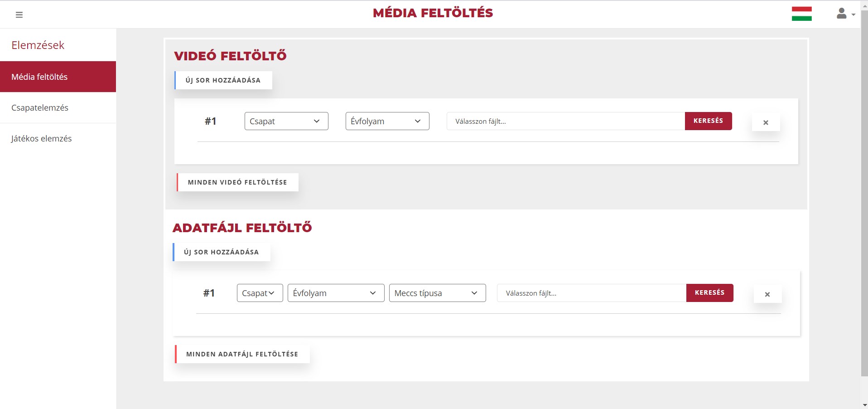
Task: Remove video row #1 with X icon
Action: coord(766,122)
